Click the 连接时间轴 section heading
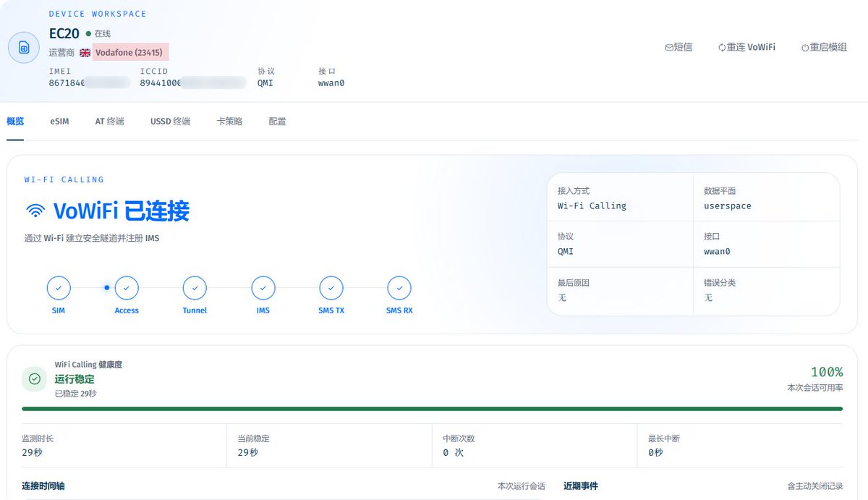 click(43, 486)
